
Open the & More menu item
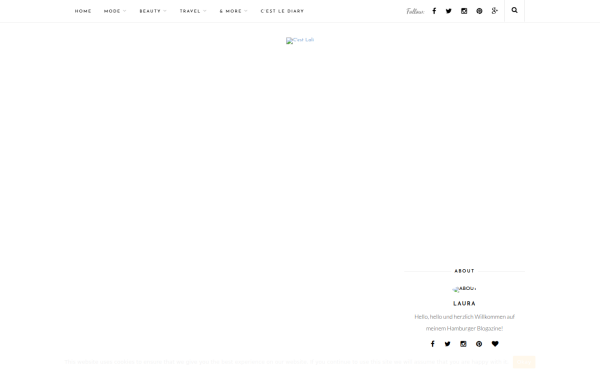click(230, 11)
